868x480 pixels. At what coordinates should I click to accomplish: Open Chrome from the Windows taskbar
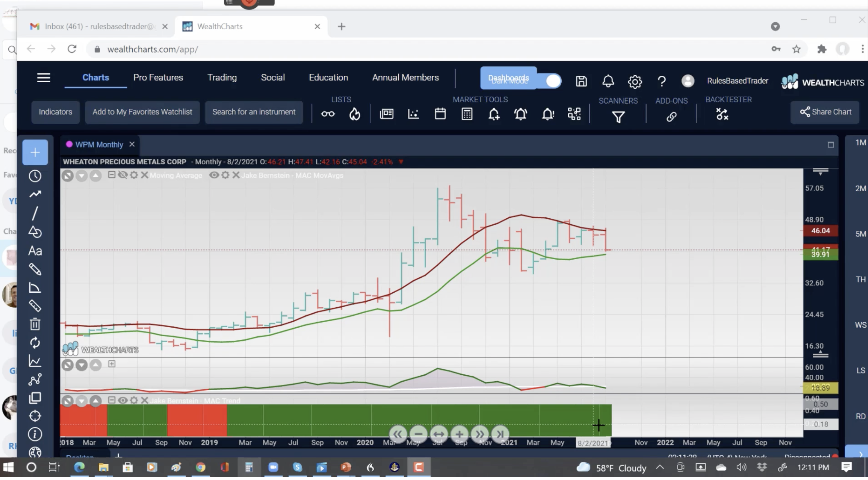[x=200, y=467]
